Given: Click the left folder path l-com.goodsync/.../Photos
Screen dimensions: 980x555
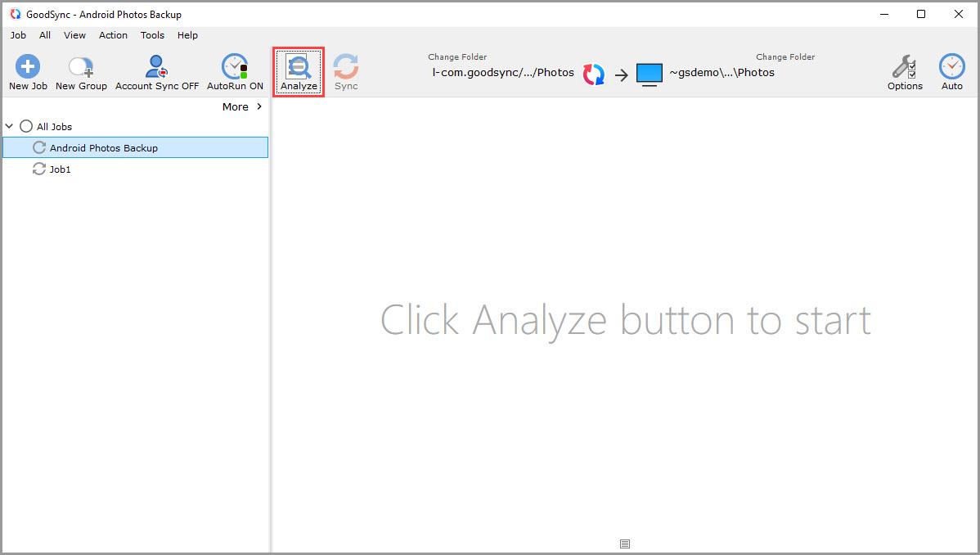Looking at the screenshot, I should point(503,73).
